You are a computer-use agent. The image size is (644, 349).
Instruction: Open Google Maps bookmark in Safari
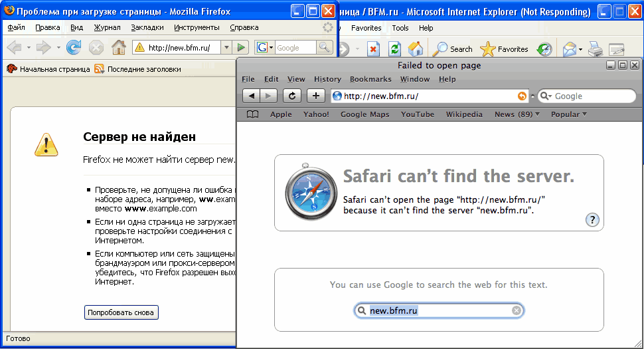(364, 114)
